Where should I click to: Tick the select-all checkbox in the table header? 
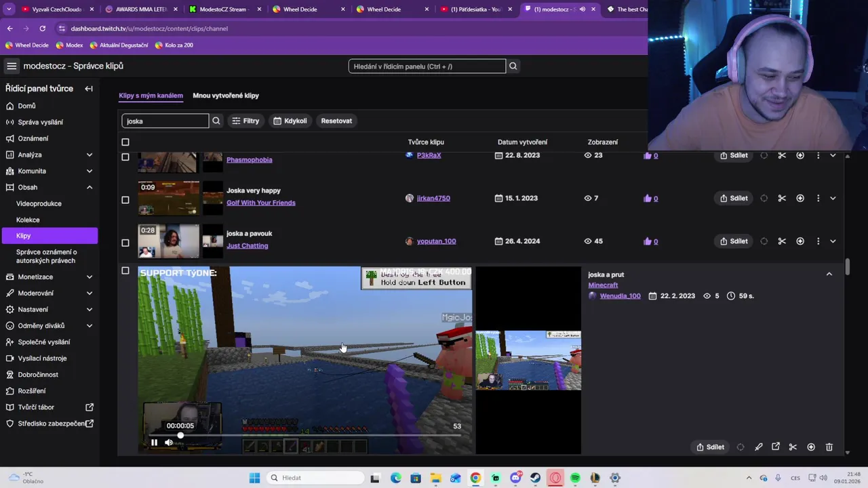pos(125,142)
